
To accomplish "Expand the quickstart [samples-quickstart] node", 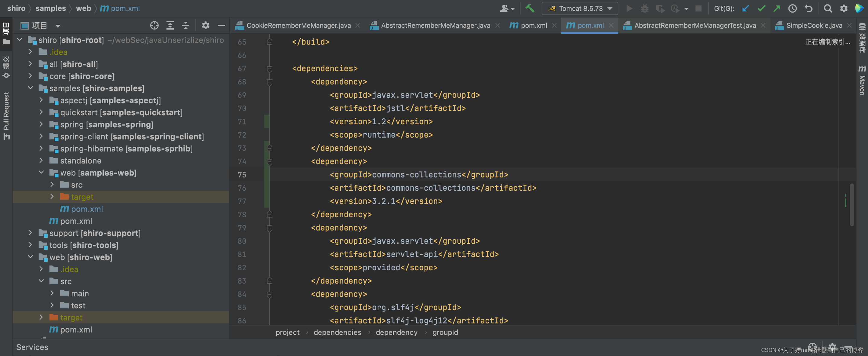I will 41,112.
